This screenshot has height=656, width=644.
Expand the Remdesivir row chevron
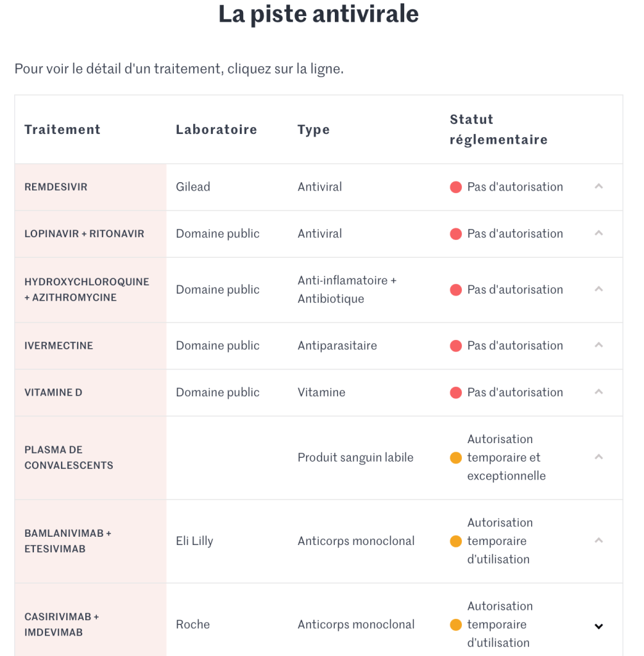point(598,187)
